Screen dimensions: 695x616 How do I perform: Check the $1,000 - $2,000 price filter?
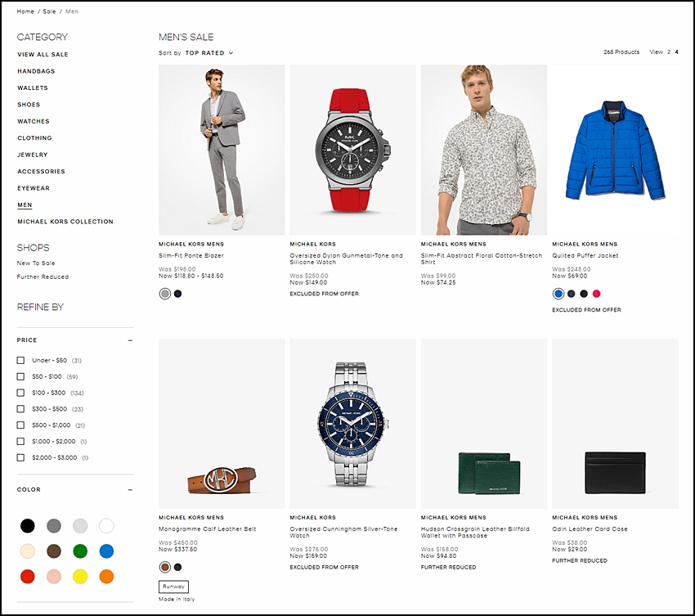(x=20, y=441)
